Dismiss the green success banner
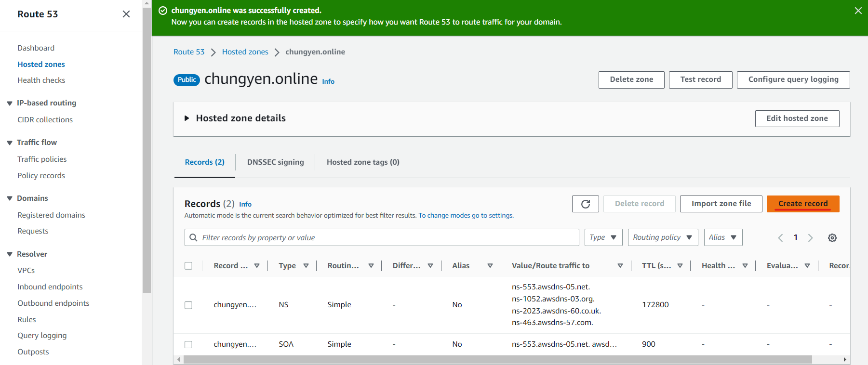 tap(858, 11)
